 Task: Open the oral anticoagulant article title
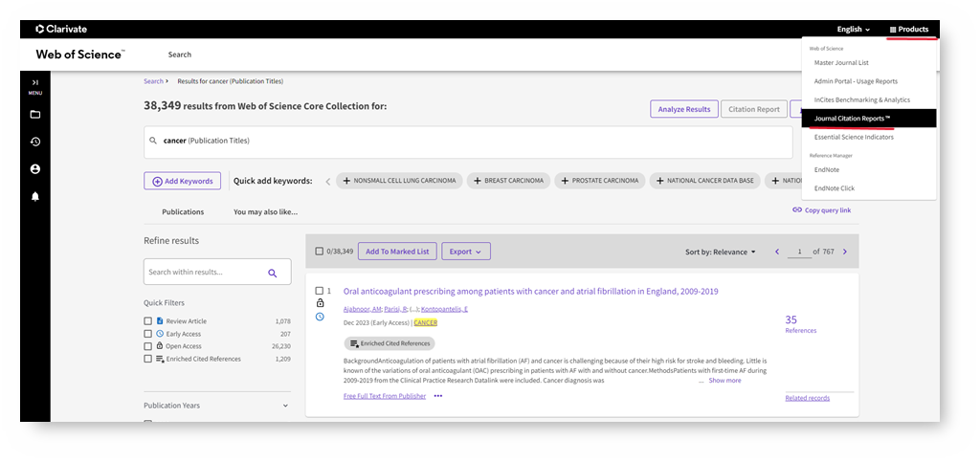click(x=530, y=291)
